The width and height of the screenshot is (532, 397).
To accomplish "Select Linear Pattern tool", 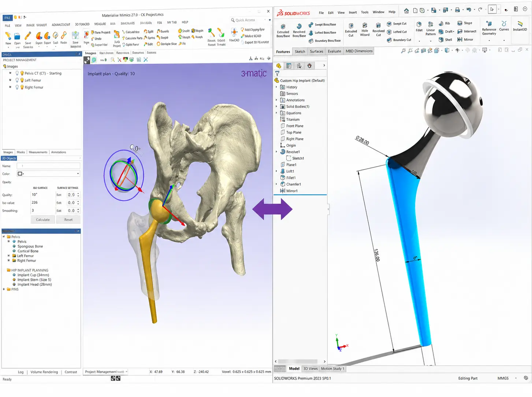I will coord(431,29).
